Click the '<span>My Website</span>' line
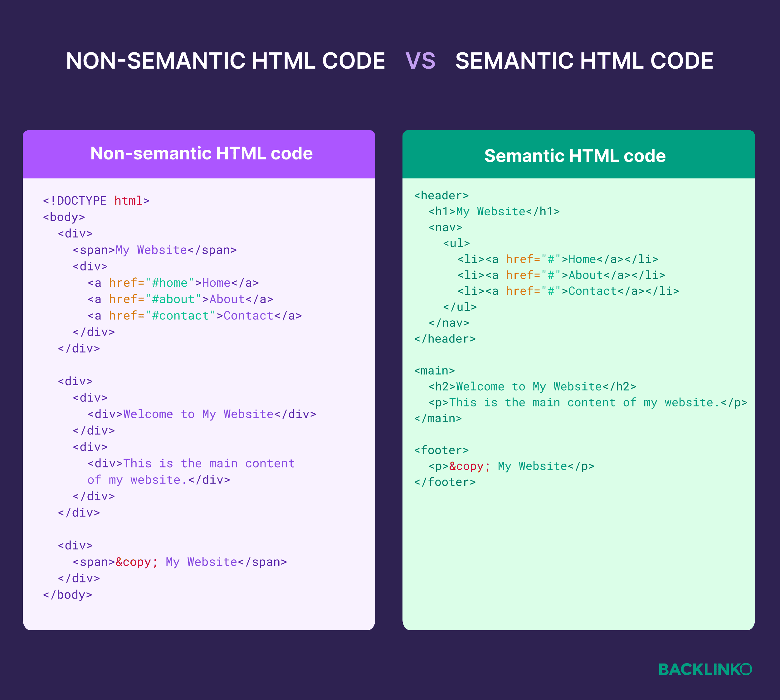Viewport: 780px width, 700px height. point(155,250)
